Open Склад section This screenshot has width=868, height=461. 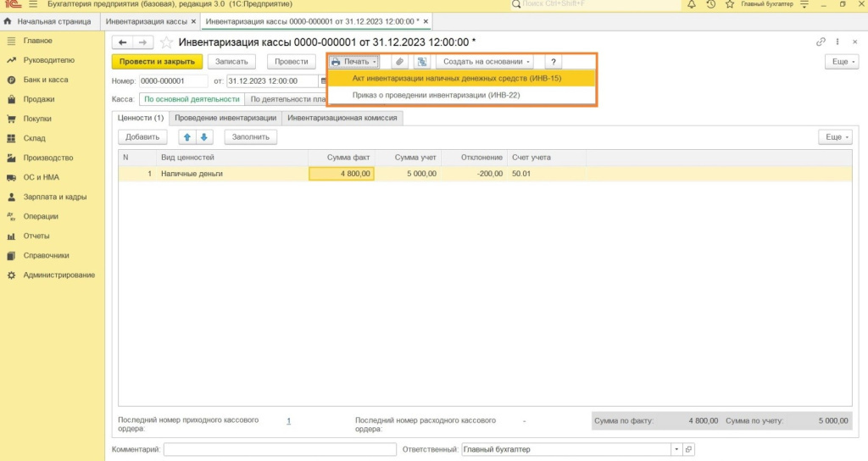[x=34, y=138]
